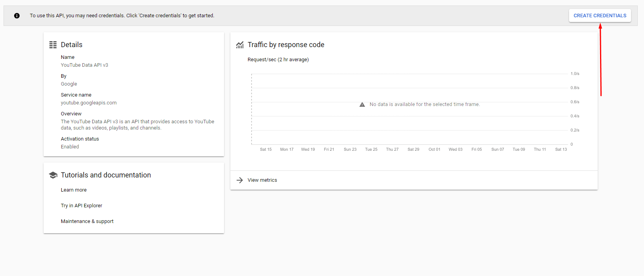
Task: Click the banner credentials message text
Action: 122,16
